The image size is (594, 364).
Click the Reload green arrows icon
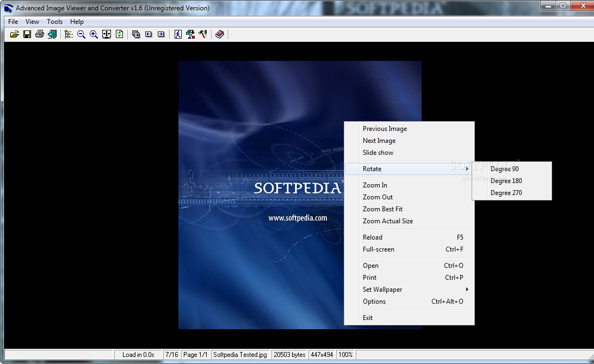(119, 34)
